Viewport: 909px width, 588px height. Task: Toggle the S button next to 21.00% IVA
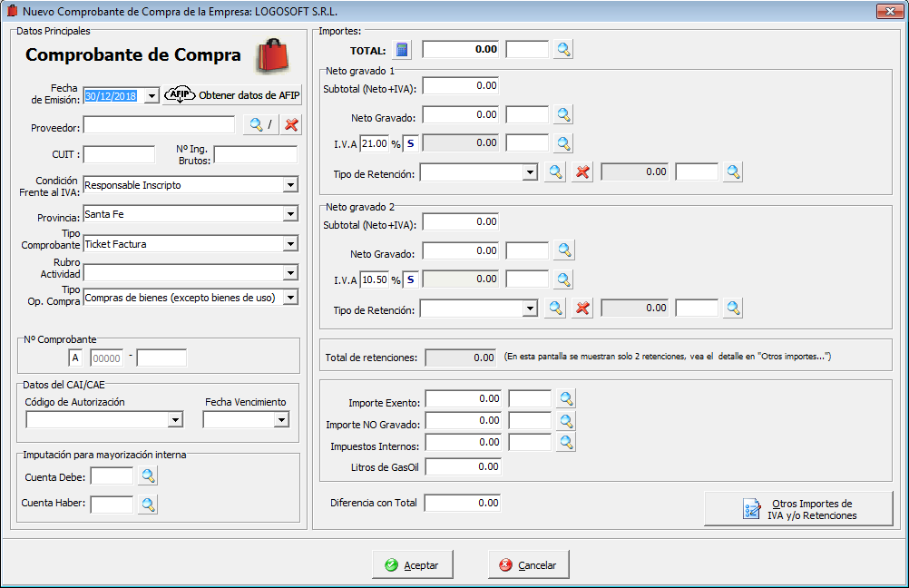pos(410,143)
